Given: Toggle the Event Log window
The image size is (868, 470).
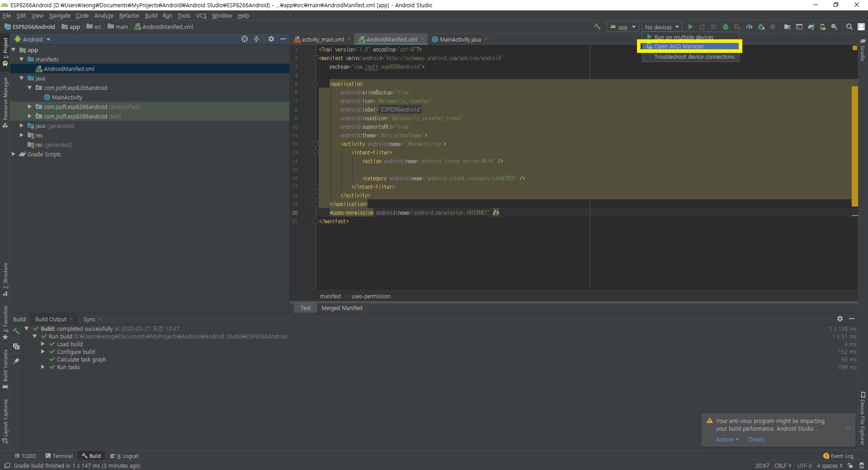Looking at the screenshot, I should pyautogui.click(x=838, y=456).
